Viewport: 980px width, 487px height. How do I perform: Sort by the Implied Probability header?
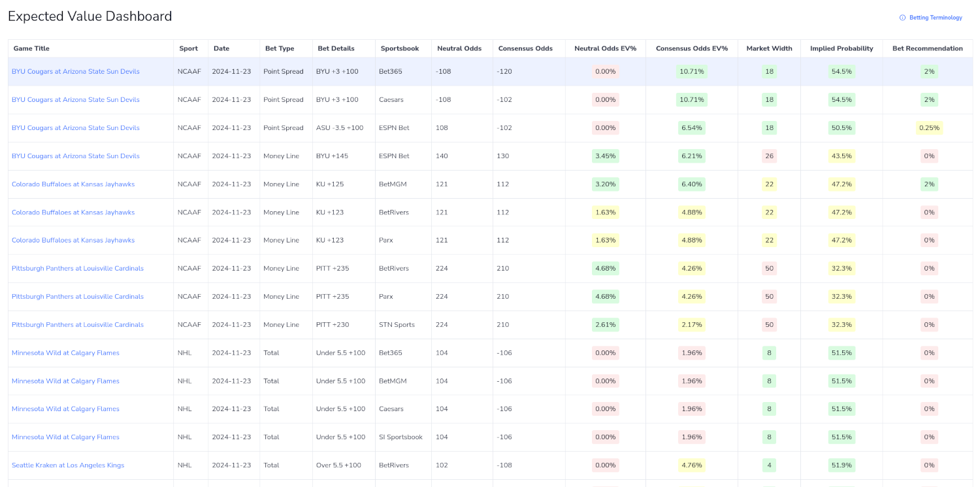pyautogui.click(x=841, y=48)
